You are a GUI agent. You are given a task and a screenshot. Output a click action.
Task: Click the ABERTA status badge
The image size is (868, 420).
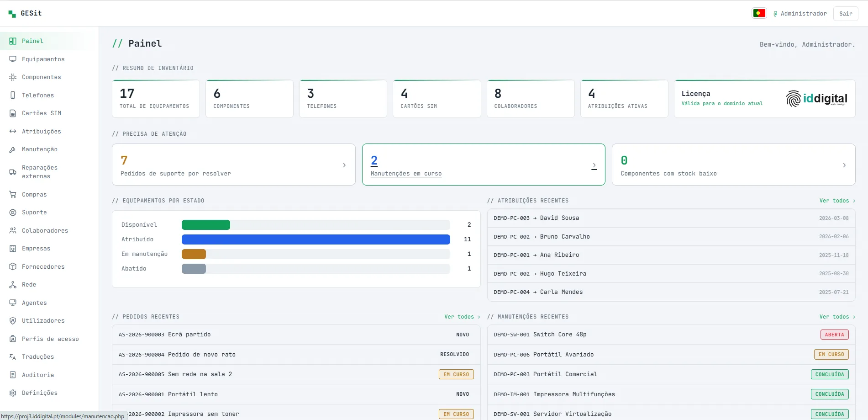pos(835,335)
